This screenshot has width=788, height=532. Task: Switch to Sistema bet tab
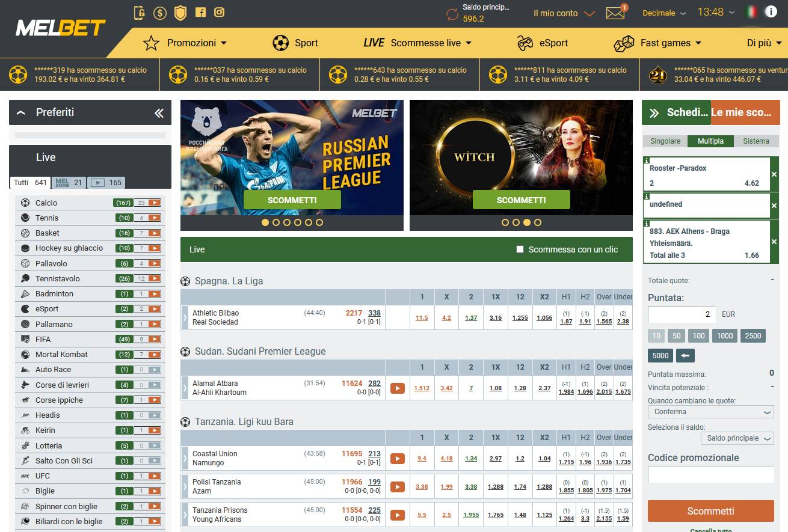pyautogui.click(x=756, y=141)
